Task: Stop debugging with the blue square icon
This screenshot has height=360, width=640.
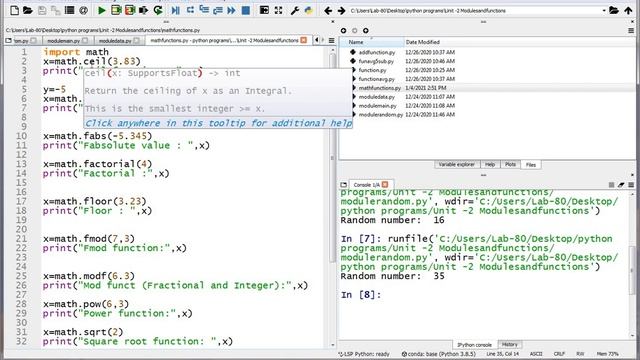Action: click(246, 10)
